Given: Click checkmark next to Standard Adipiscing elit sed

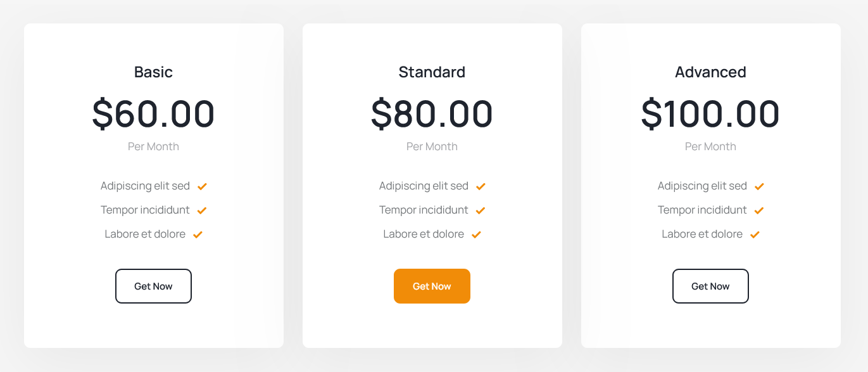Looking at the screenshot, I should tap(481, 186).
